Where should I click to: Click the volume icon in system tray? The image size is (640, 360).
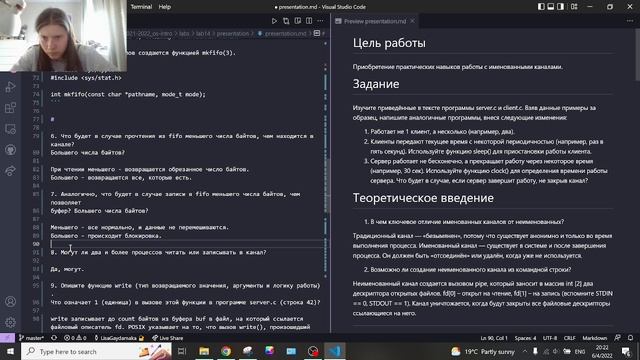pyautogui.click(x=556, y=351)
